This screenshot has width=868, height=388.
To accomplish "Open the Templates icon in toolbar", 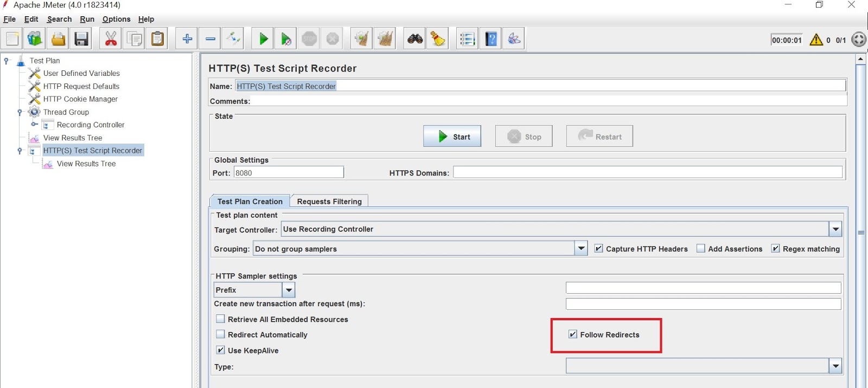I will (35, 39).
